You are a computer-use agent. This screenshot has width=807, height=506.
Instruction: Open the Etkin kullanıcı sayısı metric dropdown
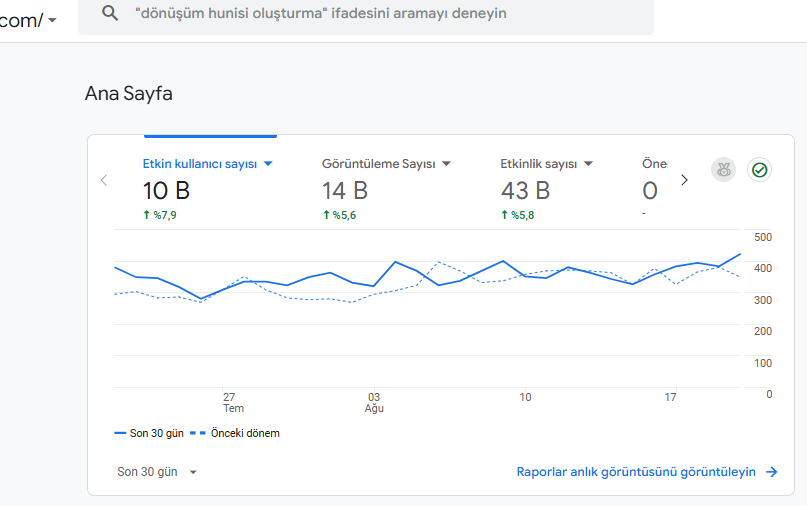pyautogui.click(x=268, y=164)
